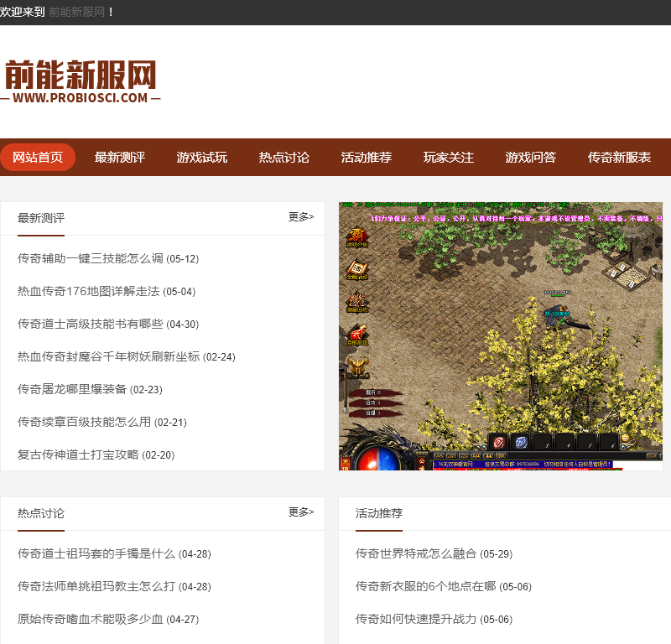
Task: Open article 原始传奇嗜血术能吸多少血
Action: pos(91,619)
